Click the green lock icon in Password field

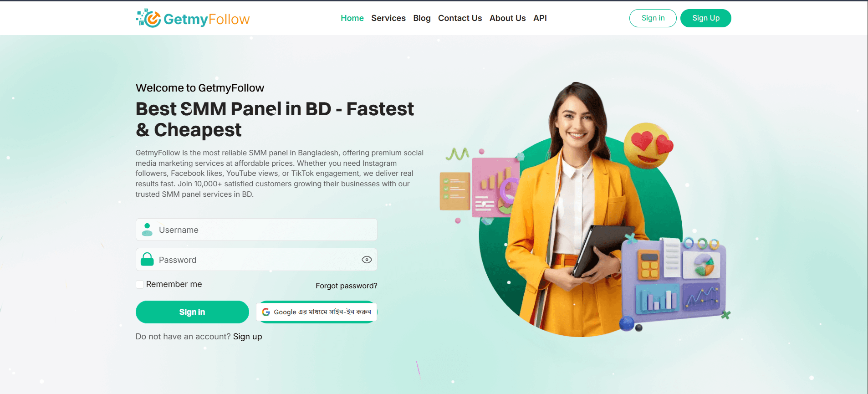[147, 259]
